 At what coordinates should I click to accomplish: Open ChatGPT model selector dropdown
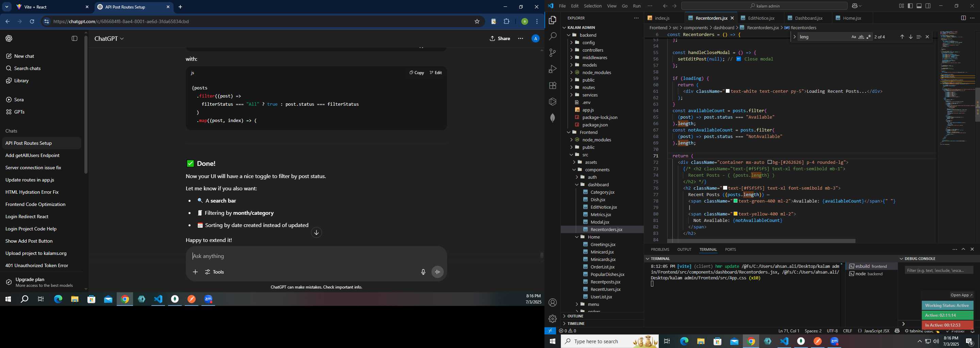pyautogui.click(x=109, y=39)
